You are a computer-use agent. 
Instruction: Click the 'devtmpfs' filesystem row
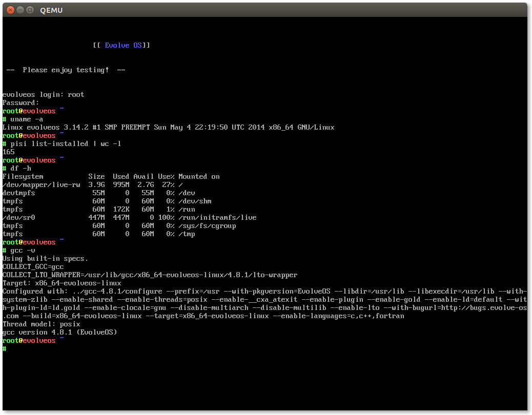(x=99, y=193)
